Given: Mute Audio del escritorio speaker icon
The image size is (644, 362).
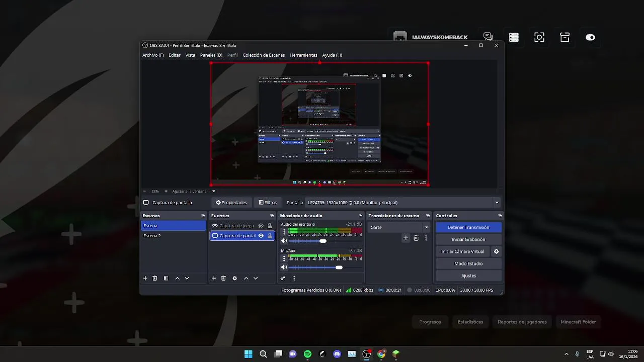Looking at the screenshot, I should (x=284, y=241).
